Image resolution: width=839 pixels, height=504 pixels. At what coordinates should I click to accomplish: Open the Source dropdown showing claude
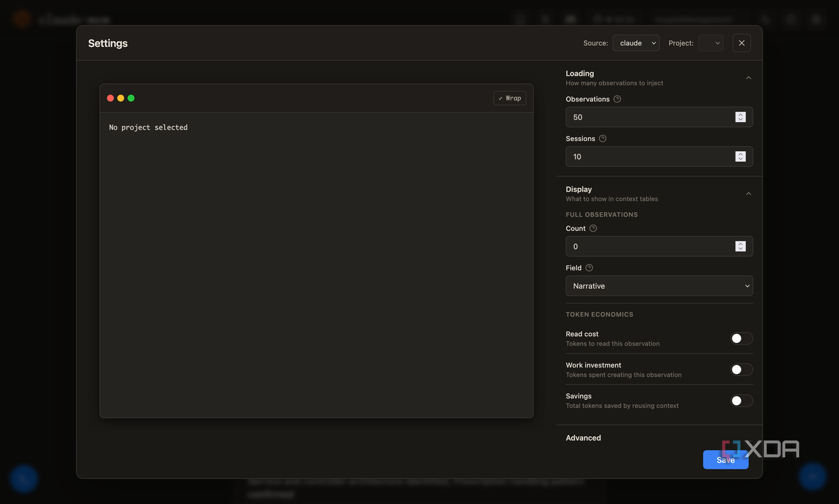[x=636, y=43]
